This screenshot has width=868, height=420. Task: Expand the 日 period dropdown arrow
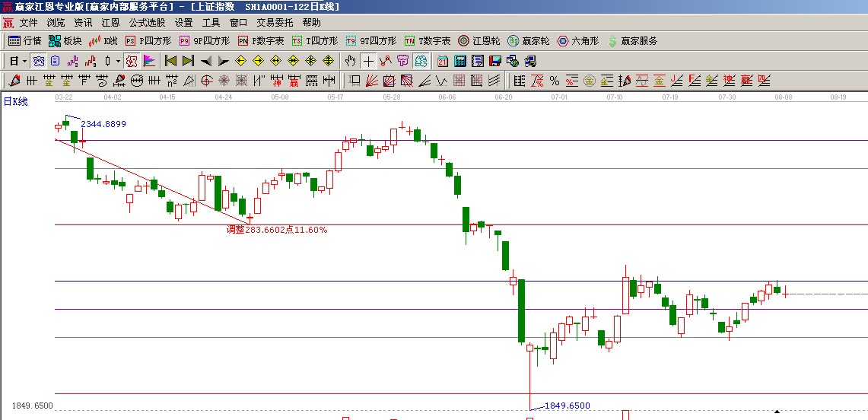coord(24,61)
